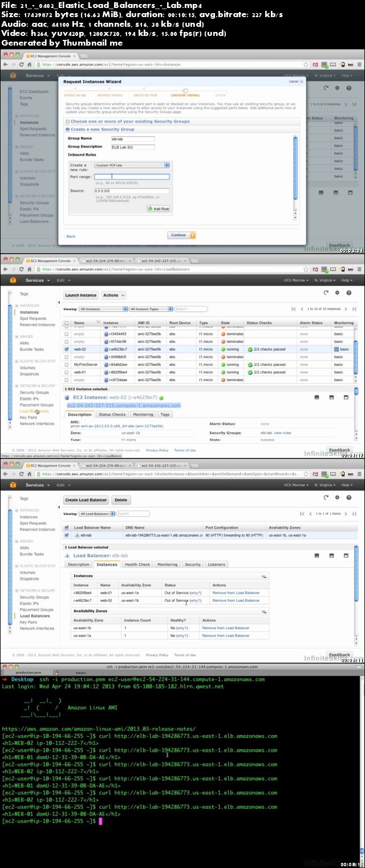Click 'view rules' link next to elb-lab security group
This screenshot has width=365, height=868.
pos(283,433)
